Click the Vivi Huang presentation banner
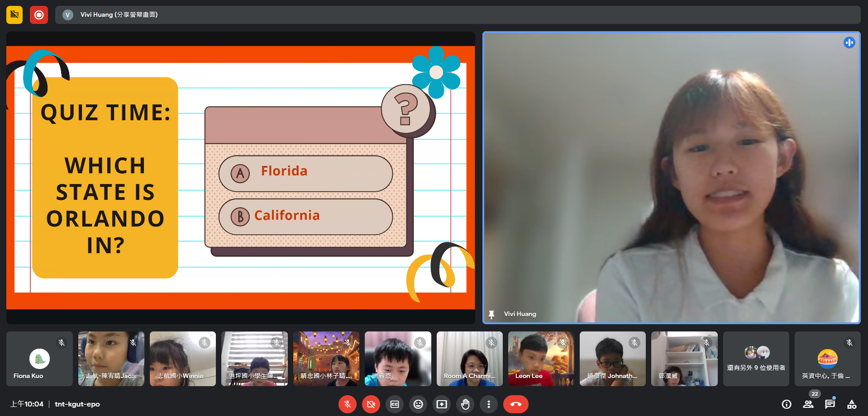This screenshot has height=416, width=868. click(458, 15)
